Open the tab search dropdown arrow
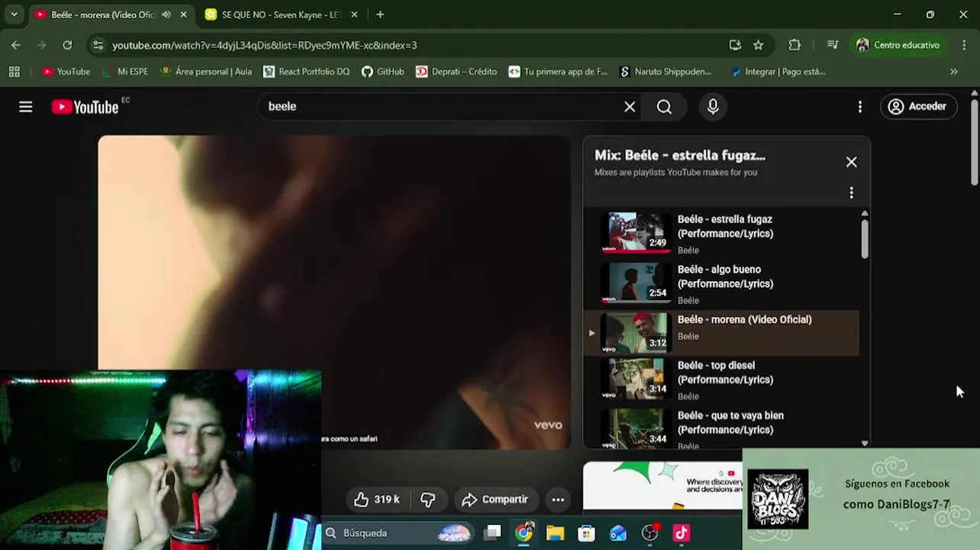Viewport: 980px width, 550px height. click(x=14, y=15)
